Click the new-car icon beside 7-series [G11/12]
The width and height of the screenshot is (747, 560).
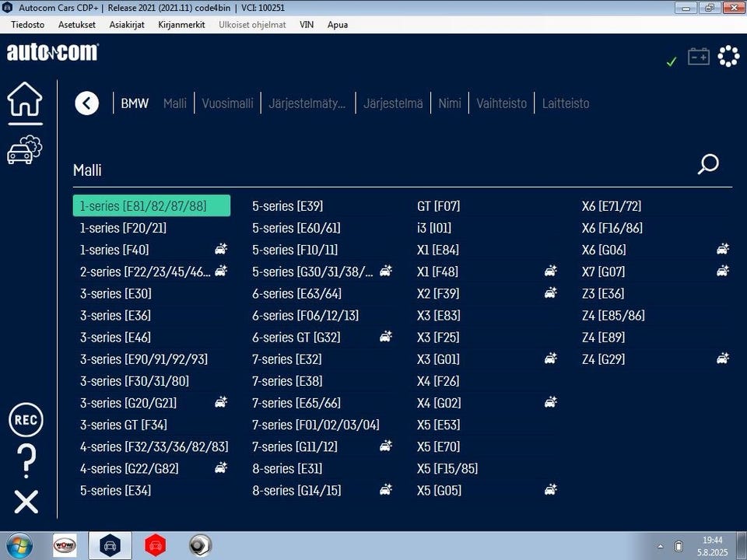(x=386, y=446)
